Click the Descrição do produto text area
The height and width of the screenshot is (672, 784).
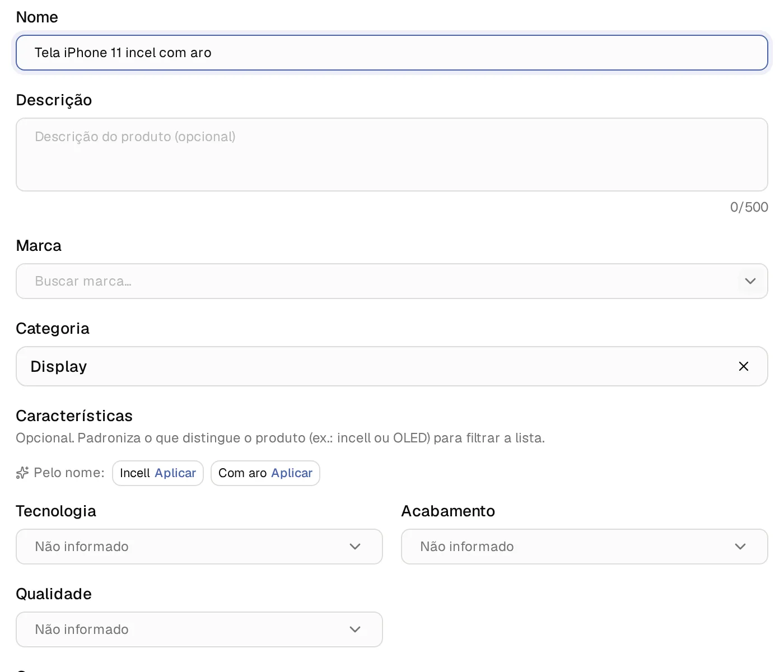392,155
